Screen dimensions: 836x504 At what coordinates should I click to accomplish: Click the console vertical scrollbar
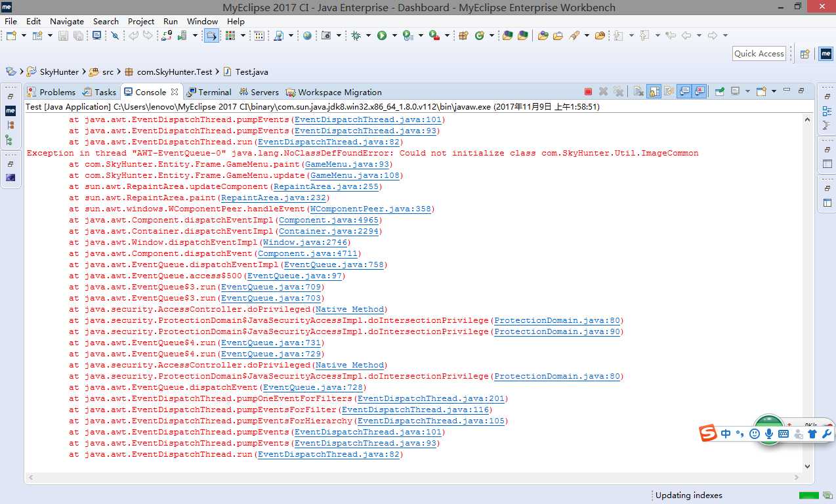[808, 292]
